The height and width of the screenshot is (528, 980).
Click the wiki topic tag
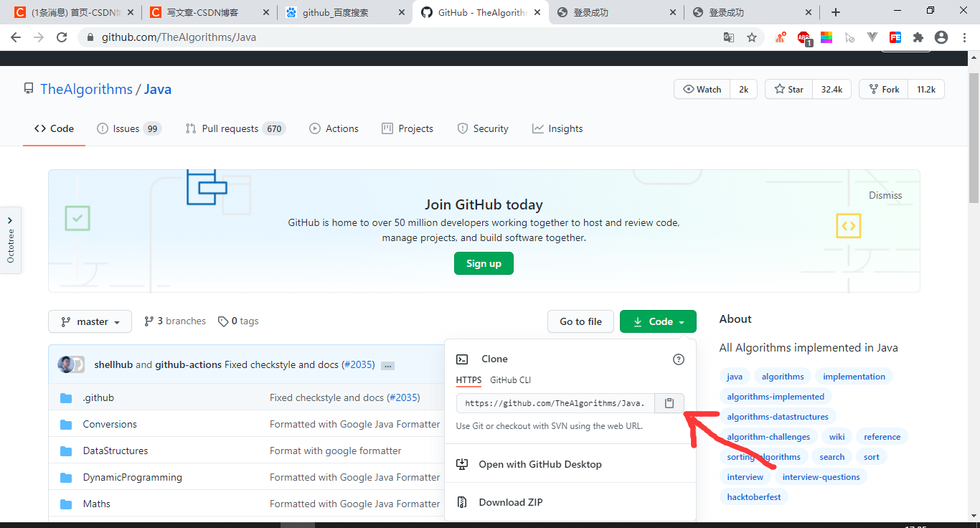837,436
